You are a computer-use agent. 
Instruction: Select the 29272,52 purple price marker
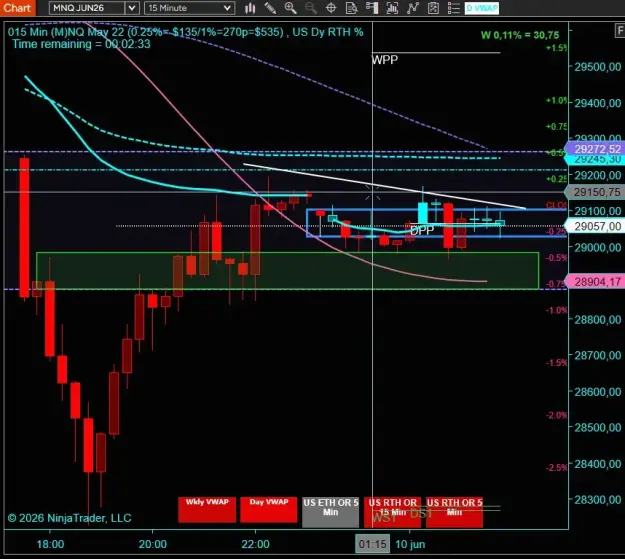tap(597, 149)
